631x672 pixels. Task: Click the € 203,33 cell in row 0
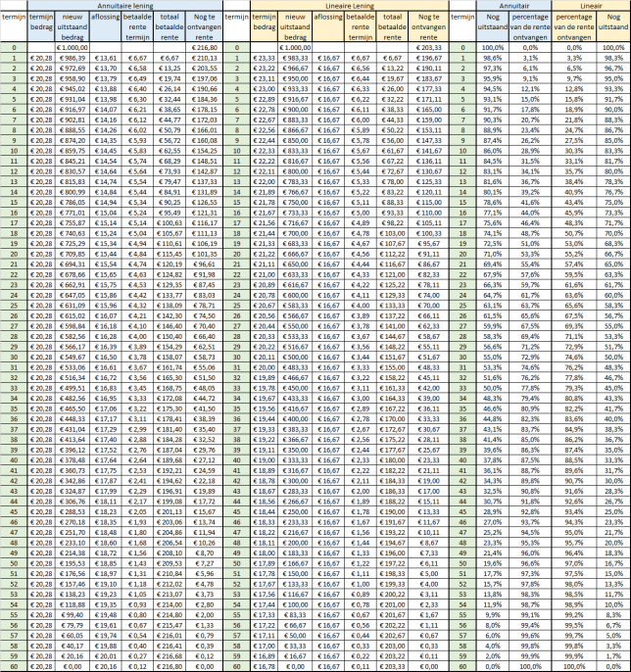[x=428, y=47]
